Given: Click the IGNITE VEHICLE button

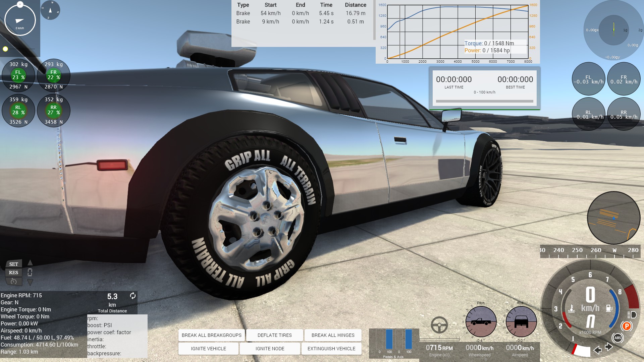Looking at the screenshot, I should pos(208,349).
